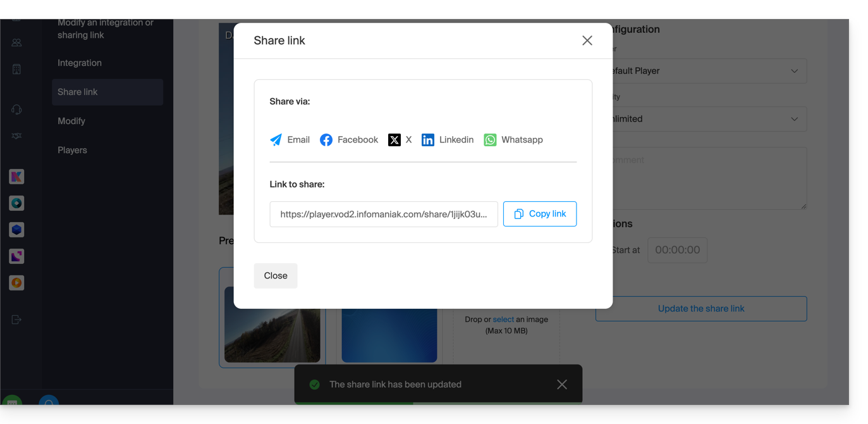Open the kDrive app icon in sidebar
This screenshot has width=868, height=424.
coord(16,230)
